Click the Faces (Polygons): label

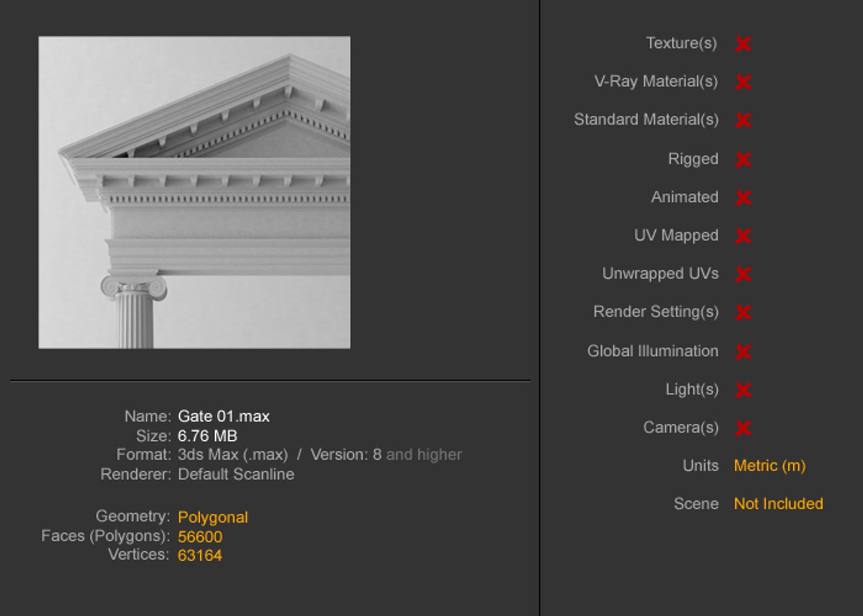[x=106, y=536]
